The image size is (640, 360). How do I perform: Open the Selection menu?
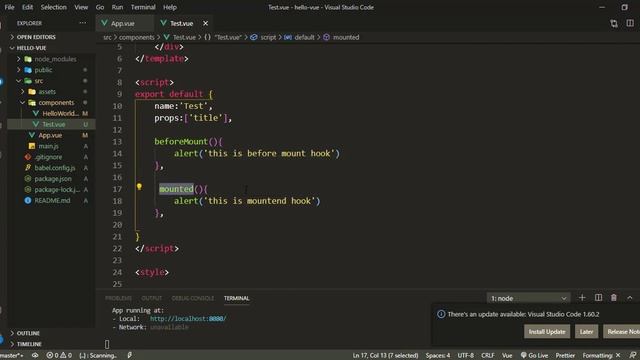tap(53, 7)
